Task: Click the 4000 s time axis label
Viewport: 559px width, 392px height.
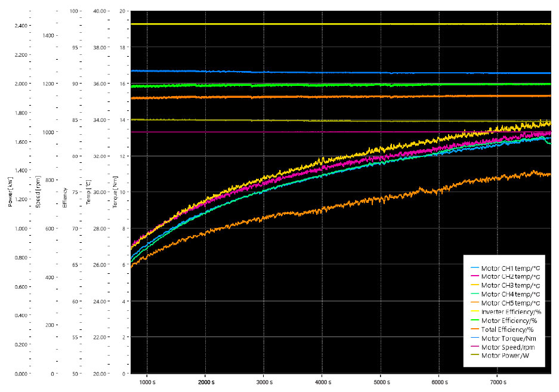Action: tap(322, 381)
